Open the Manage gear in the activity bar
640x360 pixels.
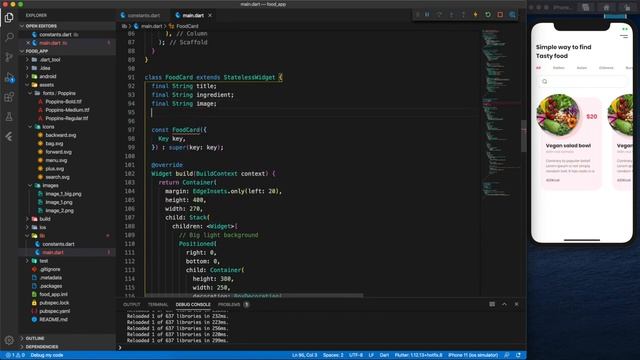pyautogui.click(x=9, y=340)
